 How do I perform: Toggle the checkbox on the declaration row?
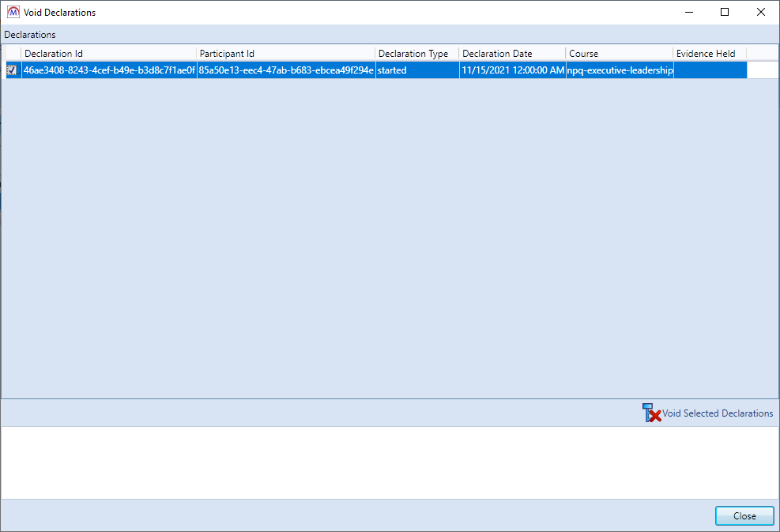click(x=12, y=70)
